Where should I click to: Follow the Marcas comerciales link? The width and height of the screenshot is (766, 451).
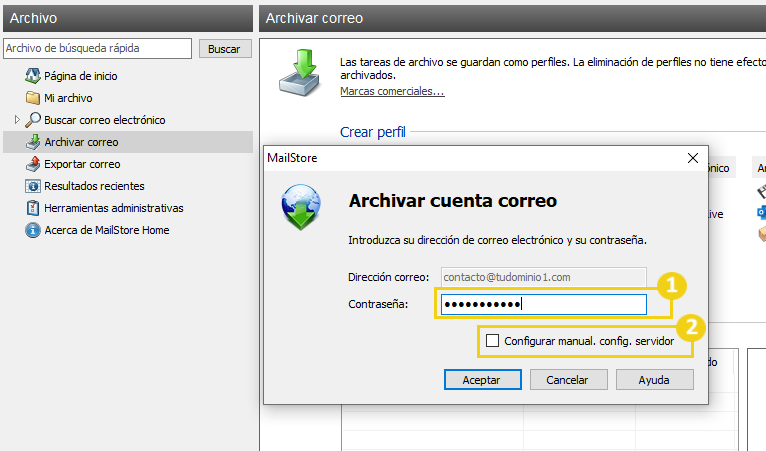(x=392, y=91)
